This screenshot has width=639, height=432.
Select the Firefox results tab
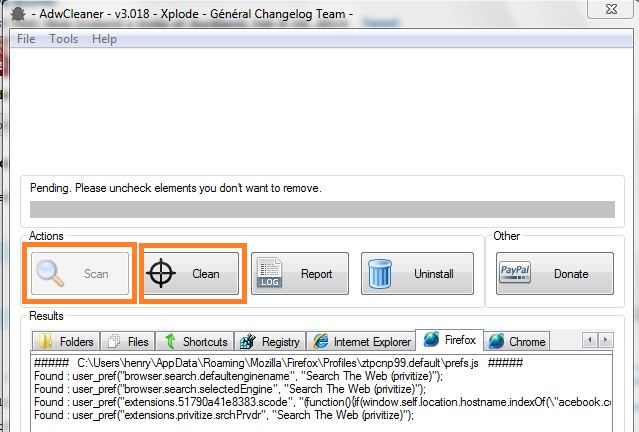tap(449, 339)
